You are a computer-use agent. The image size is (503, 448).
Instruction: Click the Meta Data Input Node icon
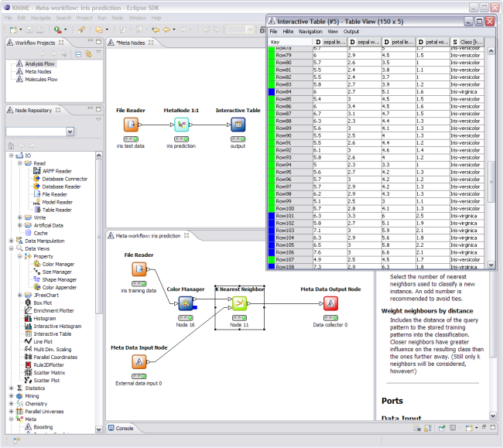[138, 361]
